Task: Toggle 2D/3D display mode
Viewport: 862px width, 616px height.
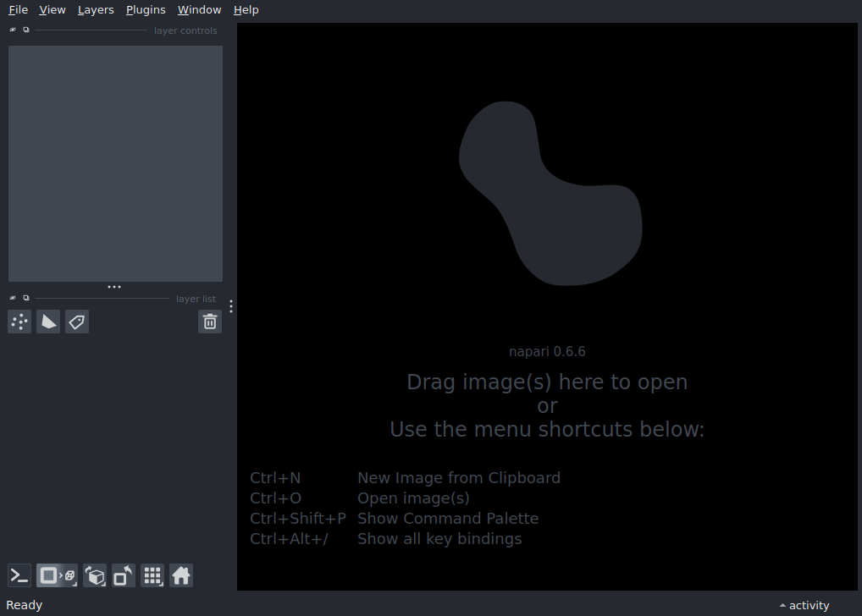Action: pos(57,576)
